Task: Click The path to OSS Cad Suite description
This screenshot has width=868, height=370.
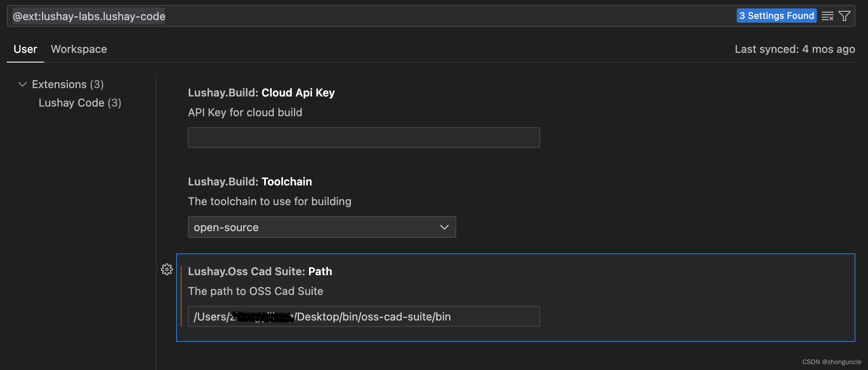Action: (255, 291)
